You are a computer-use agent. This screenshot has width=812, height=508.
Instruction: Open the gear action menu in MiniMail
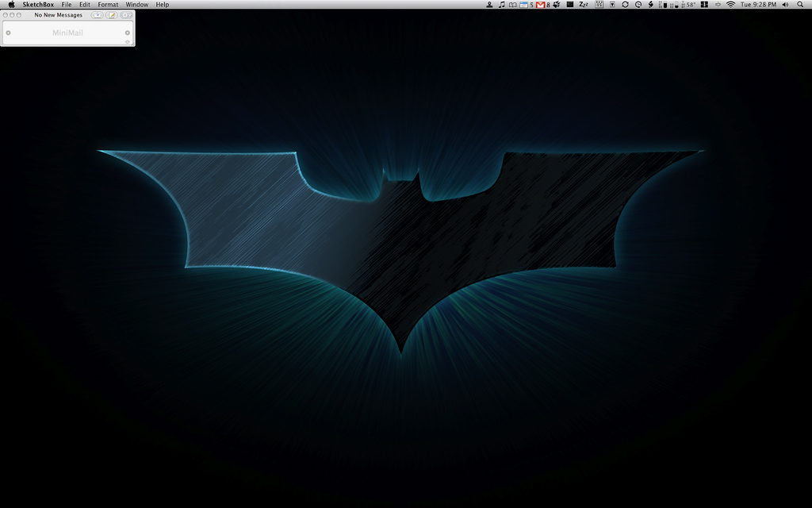point(126,15)
